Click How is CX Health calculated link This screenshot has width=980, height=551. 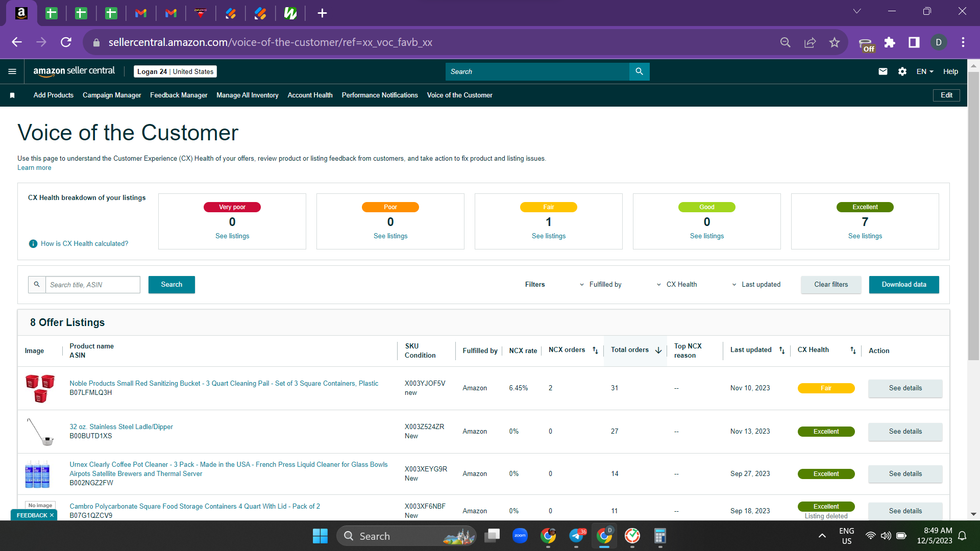84,244
